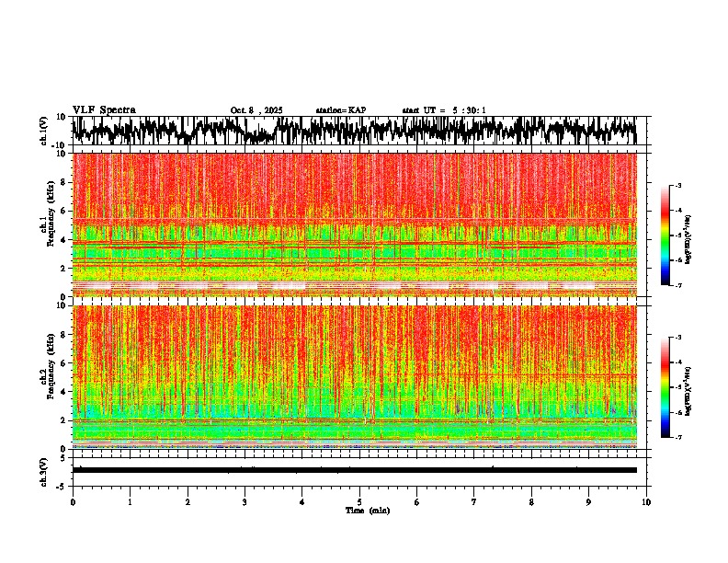Click the ch.1 spectrogram panel
Image resolution: width=728 pixels, height=563 pixels.
354,224
